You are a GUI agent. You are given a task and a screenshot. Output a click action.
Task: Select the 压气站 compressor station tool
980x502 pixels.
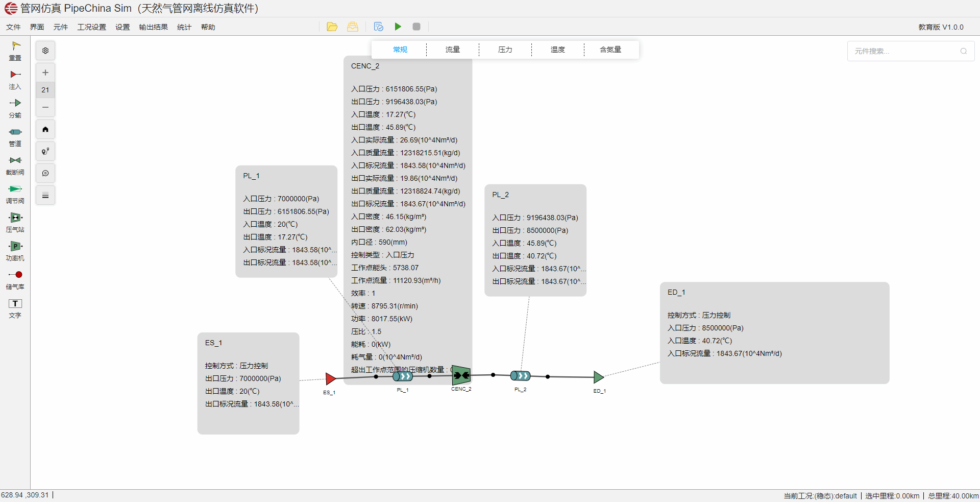tap(15, 222)
